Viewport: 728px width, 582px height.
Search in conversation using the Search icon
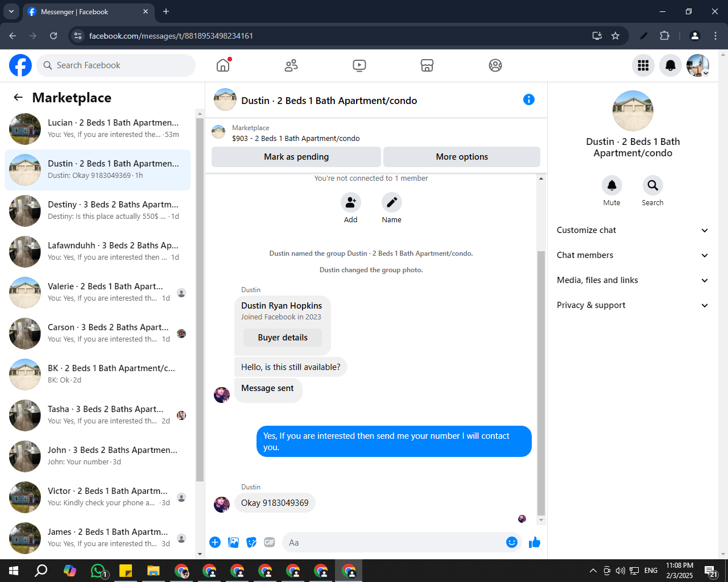tap(653, 185)
